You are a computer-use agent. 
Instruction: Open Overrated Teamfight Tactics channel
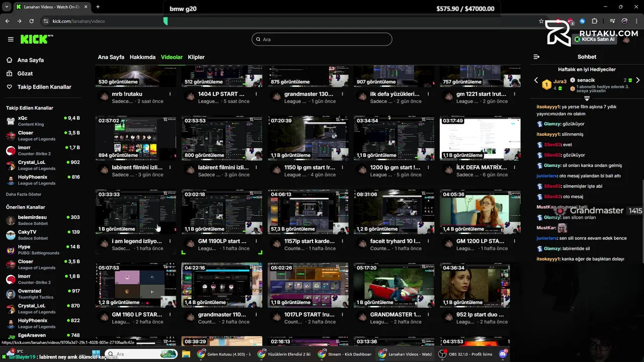(43, 294)
